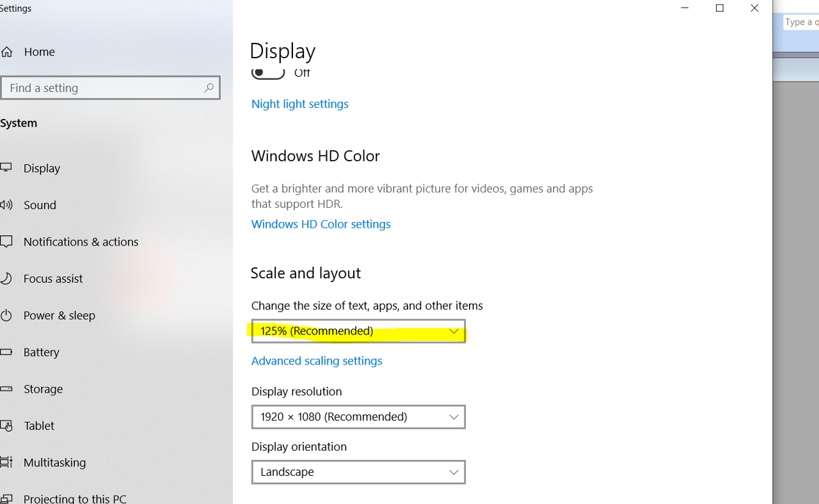The height and width of the screenshot is (504, 819).
Task: Click the search magnifier icon
Action: pyautogui.click(x=209, y=88)
